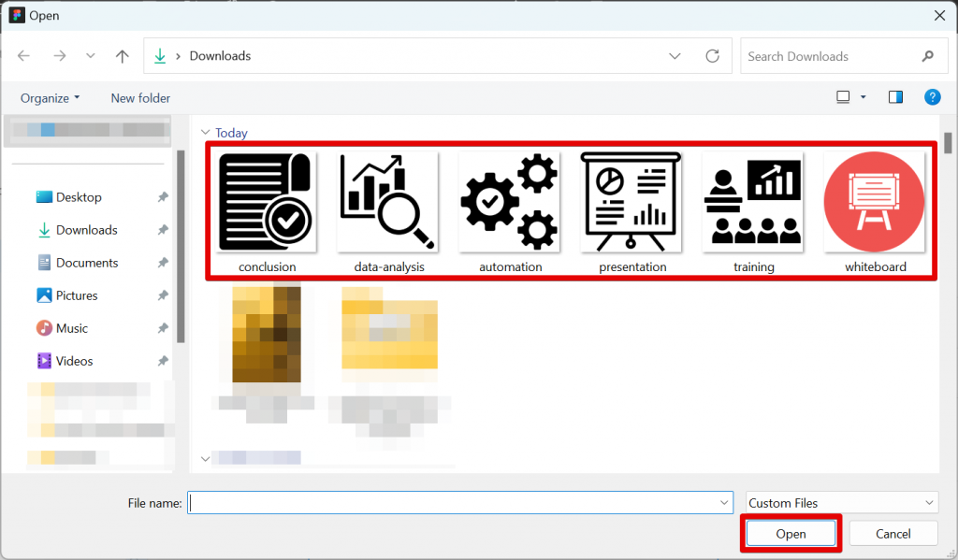958x560 pixels.
Task: Select the automation gears file
Action: click(x=510, y=201)
